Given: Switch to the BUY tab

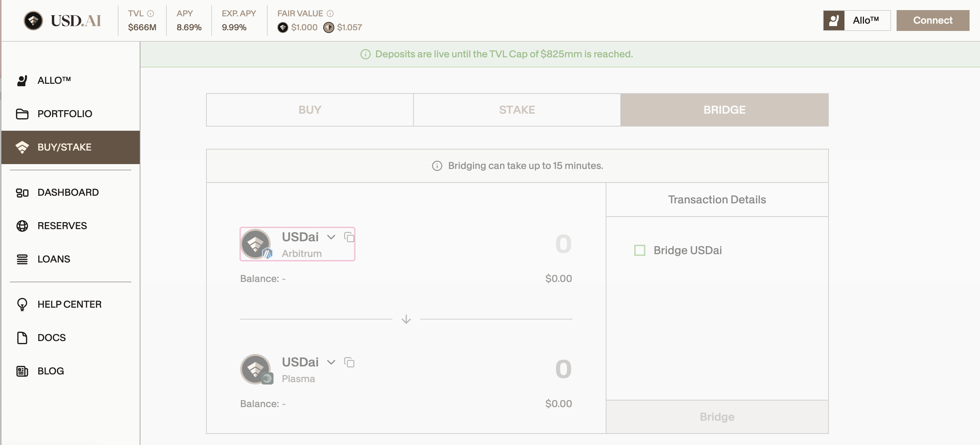Looking at the screenshot, I should coord(310,110).
